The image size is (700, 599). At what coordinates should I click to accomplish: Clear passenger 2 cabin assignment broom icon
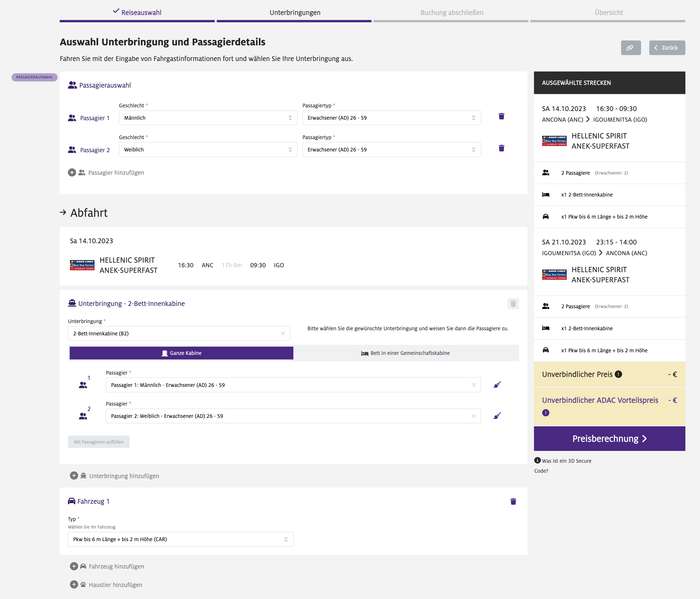[x=497, y=416]
